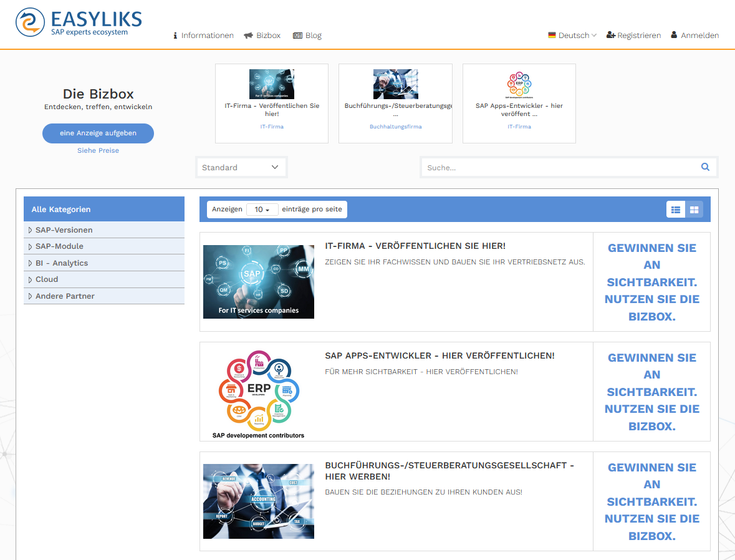Image resolution: width=735 pixels, height=560 pixels.
Task: Switch to list view layout
Action: (676, 210)
